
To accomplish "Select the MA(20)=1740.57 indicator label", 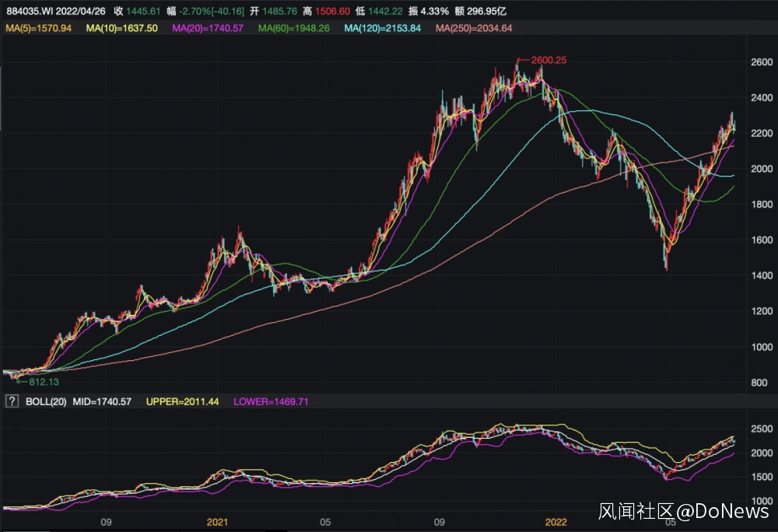I will (208, 28).
